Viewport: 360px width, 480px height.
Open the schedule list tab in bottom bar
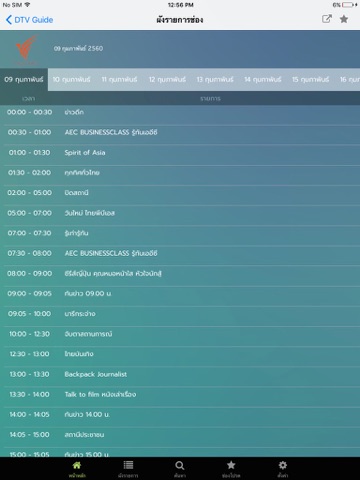(128, 469)
